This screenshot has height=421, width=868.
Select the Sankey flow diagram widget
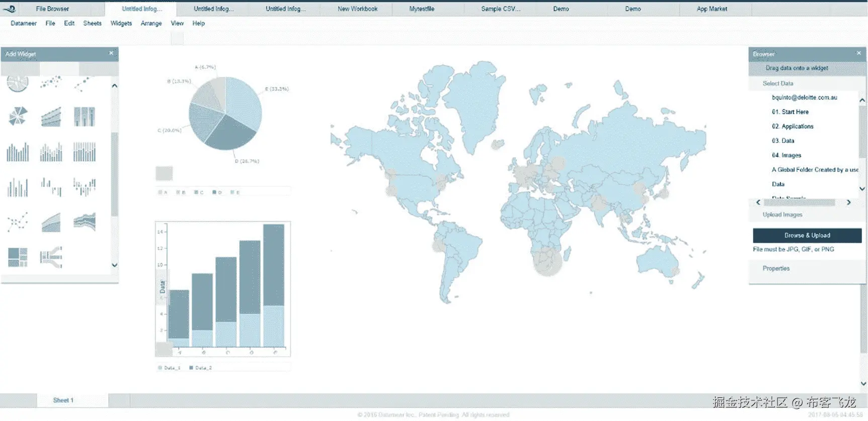(x=51, y=257)
